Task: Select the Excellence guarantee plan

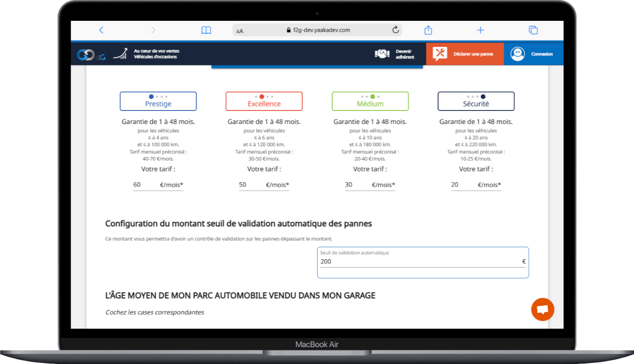Action: click(x=264, y=101)
